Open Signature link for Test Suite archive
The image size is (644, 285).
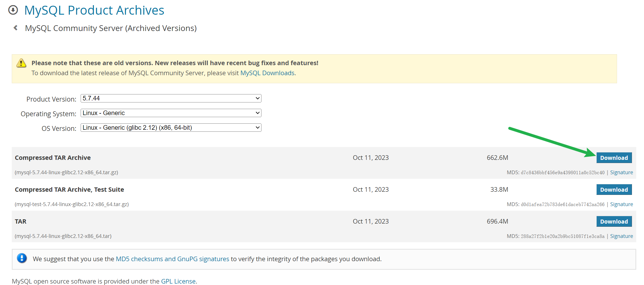click(621, 204)
